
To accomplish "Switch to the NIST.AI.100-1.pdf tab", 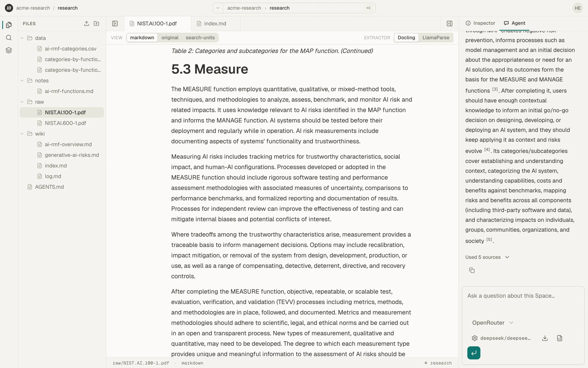I will point(157,24).
